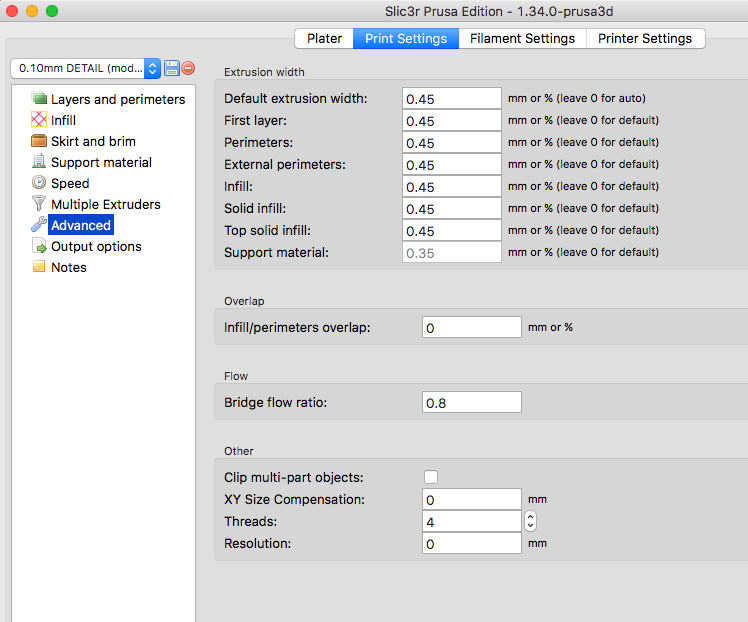Image resolution: width=748 pixels, height=622 pixels.
Task: Click the Infill crosshatch icon
Action: [40, 120]
